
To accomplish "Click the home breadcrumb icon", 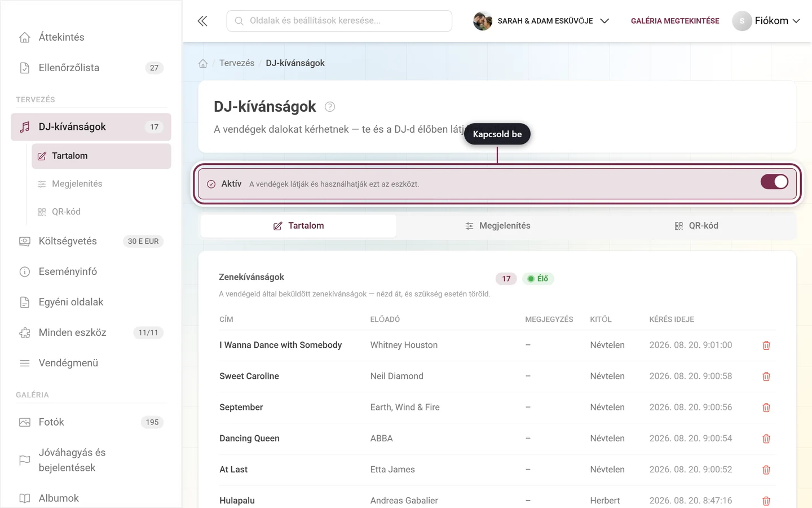I will (203, 63).
